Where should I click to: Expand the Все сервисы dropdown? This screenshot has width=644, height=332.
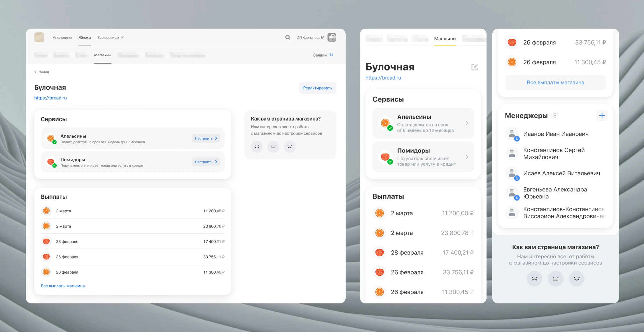(x=111, y=37)
